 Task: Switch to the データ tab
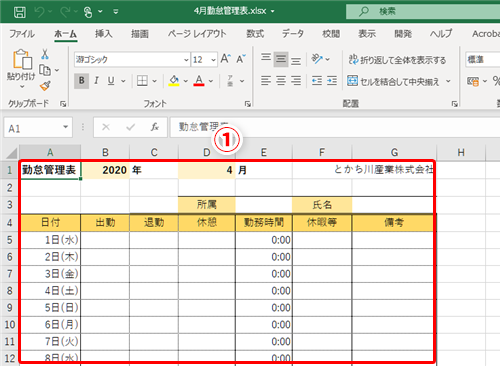click(293, 34)
